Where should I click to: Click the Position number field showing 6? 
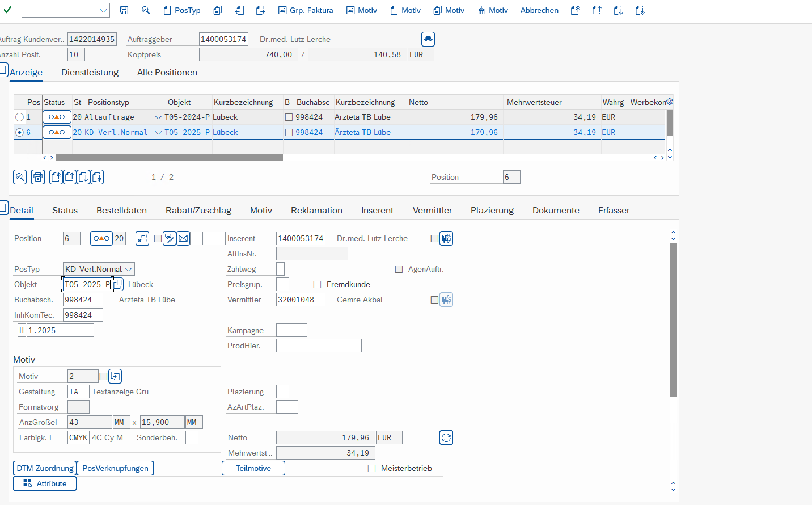tap(511, 177)
